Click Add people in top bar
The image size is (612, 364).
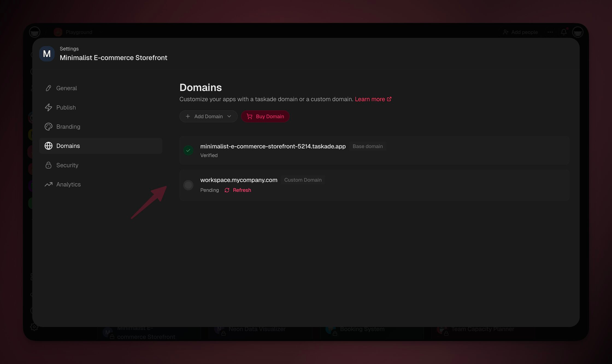520,32
